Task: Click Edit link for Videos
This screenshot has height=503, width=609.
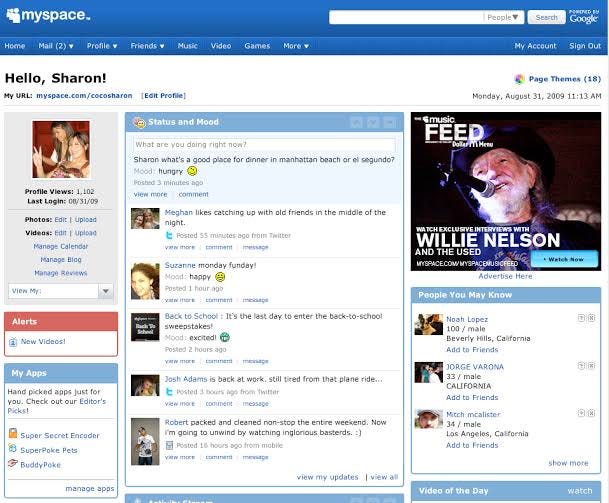Action: (61, 233)
